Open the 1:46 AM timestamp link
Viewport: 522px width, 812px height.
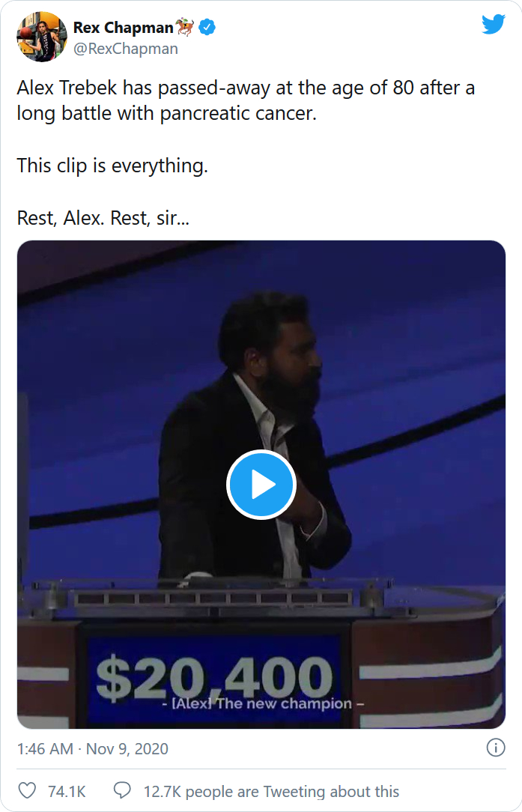tap(45, 748)
